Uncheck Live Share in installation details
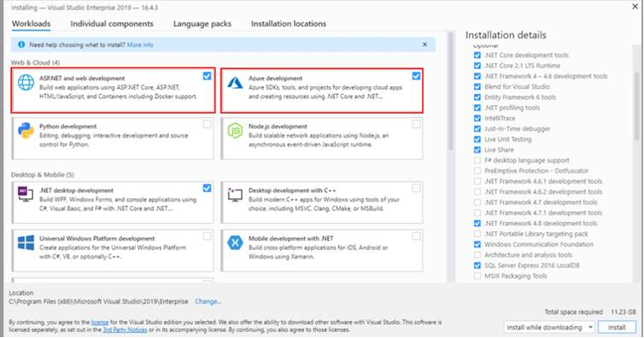644x338 pixels. [477, 149]
